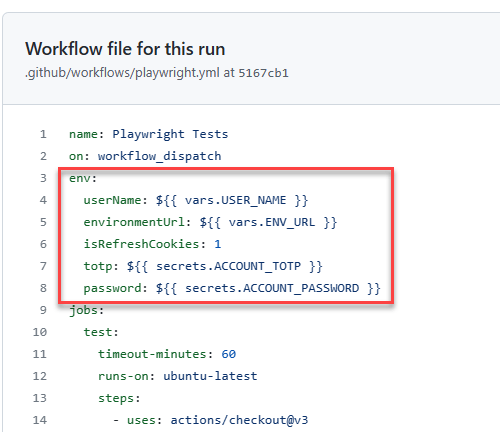The width and height of the screenshot is (500, 432).
Task: Open commit 5167cb1
Action: (x=263, y=73)
